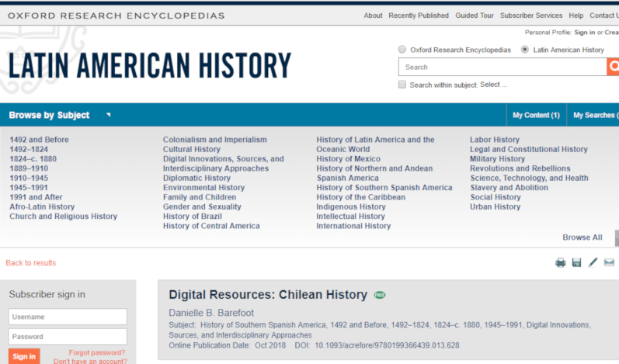Open Recently Published from the top menu

tap(419, 16)
